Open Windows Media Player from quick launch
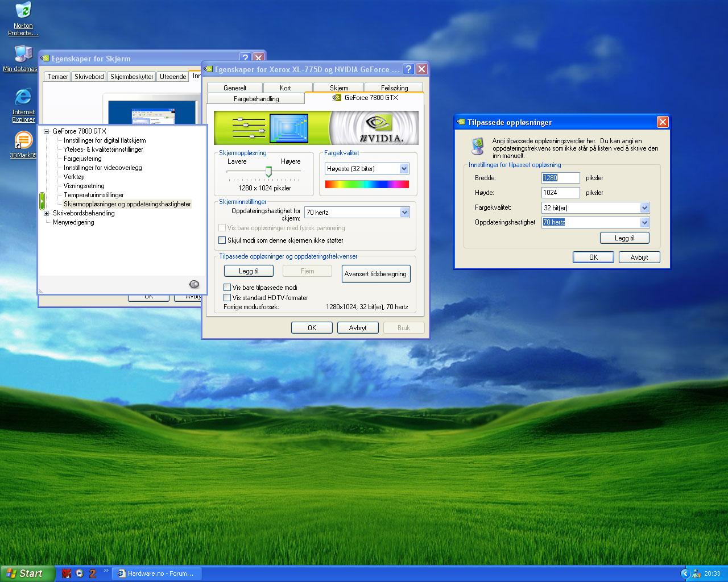The width and height of the screenshot is (728, 582). pyautogui.click(x=80, y=573)
